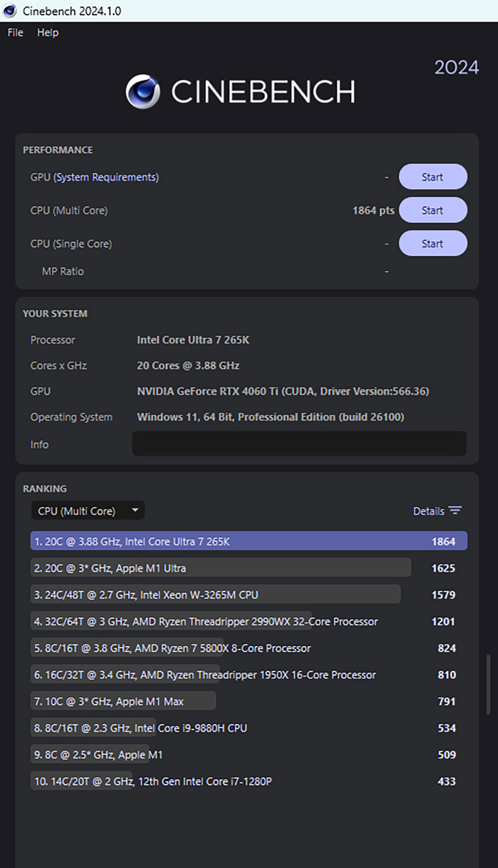Select the Apple M1 Ultra ranking entry
498x868 pixels.
(220, 568)
